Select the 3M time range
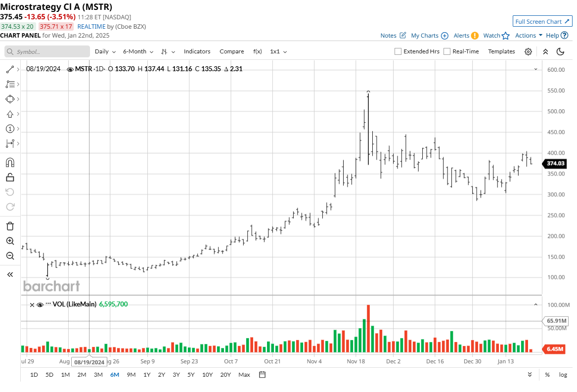 (x=98, y=375)
